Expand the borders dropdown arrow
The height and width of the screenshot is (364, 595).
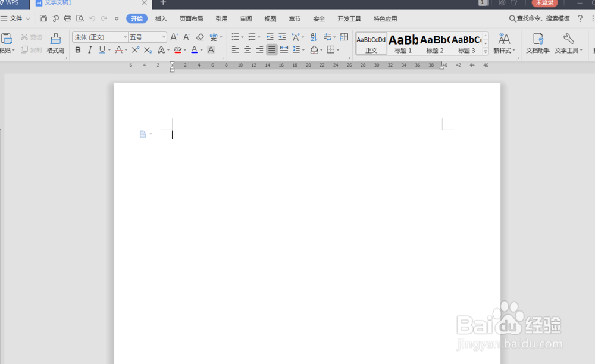(x=338, y=50)
